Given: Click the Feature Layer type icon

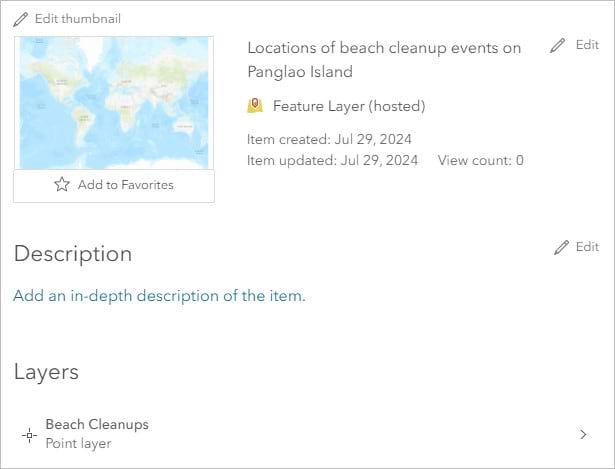Looking at the screenshot, I should tap(255, 106).
